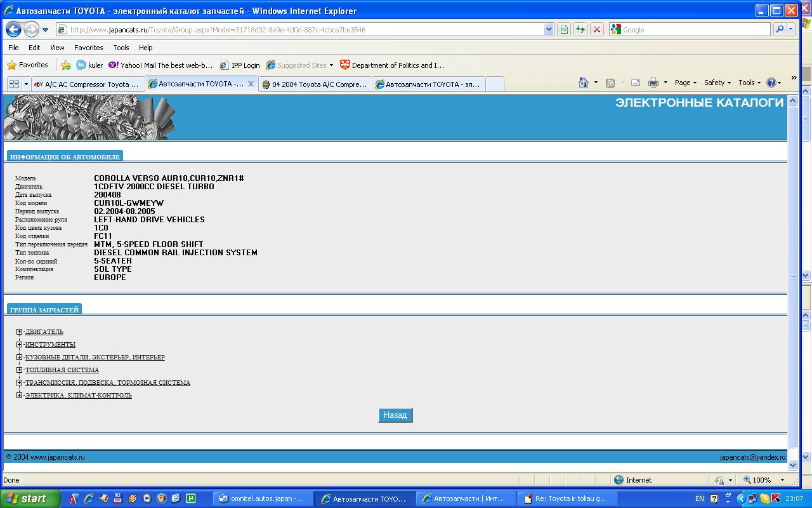The image size is (812, 508).
Task: Open the File menu
Action: click(x=13, y=48)
